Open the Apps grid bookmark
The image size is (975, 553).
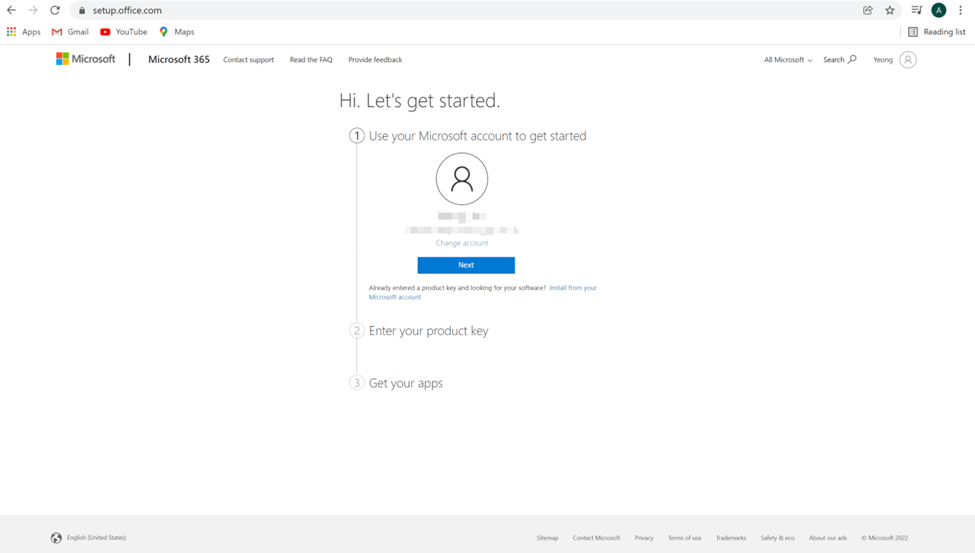click(24, 32)
